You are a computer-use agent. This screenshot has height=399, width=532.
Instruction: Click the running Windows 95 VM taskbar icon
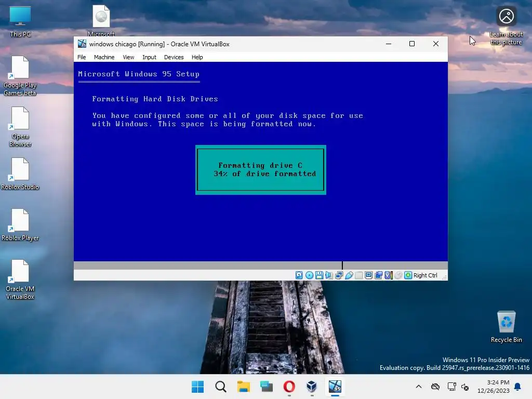click(x=335, y=387)
